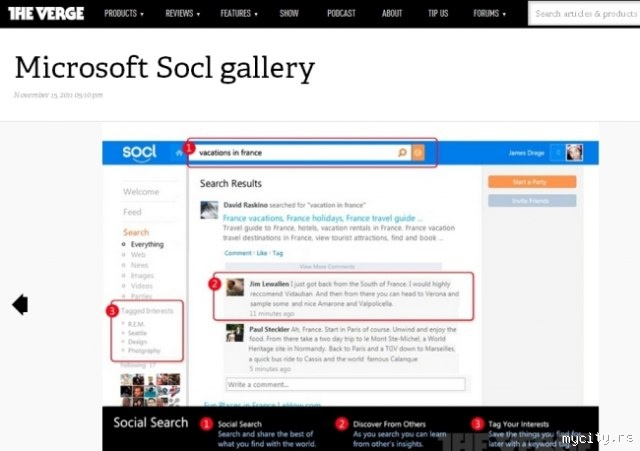Click the 'Tagged Interests' label
The image size is (640, 451).
coord(147,311)
